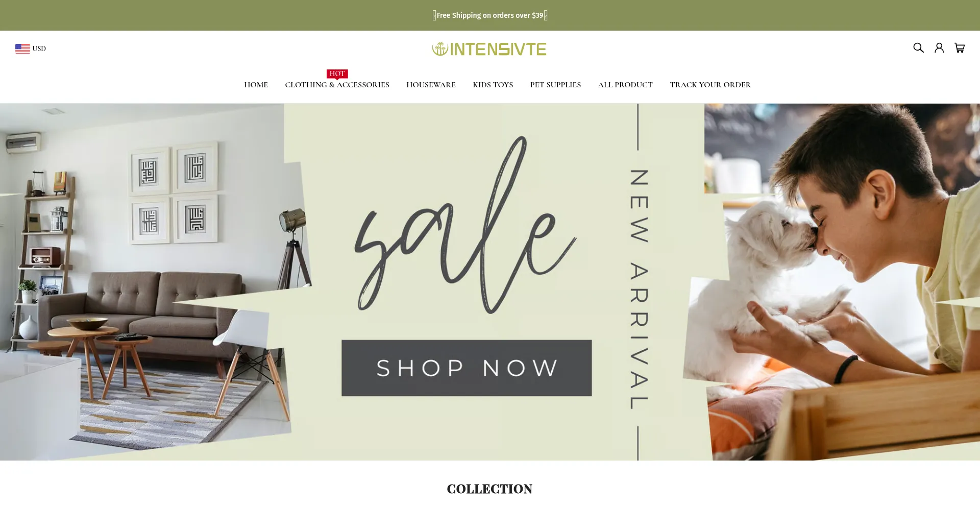The width and height of the screenshot is (980, 507).
Task: Select Kids Toys in navigation
Action: coord(493,85)
